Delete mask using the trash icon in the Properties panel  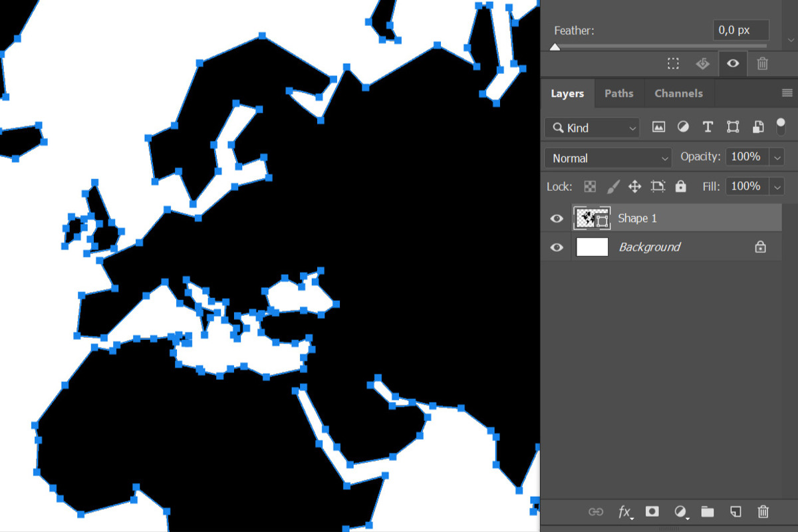coord(763,64)
